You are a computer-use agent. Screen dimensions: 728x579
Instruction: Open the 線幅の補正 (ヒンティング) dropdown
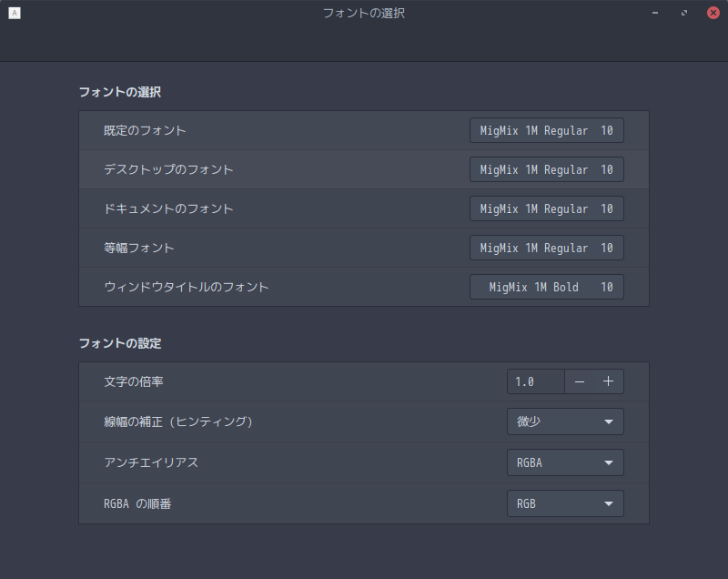coord(565,422)
